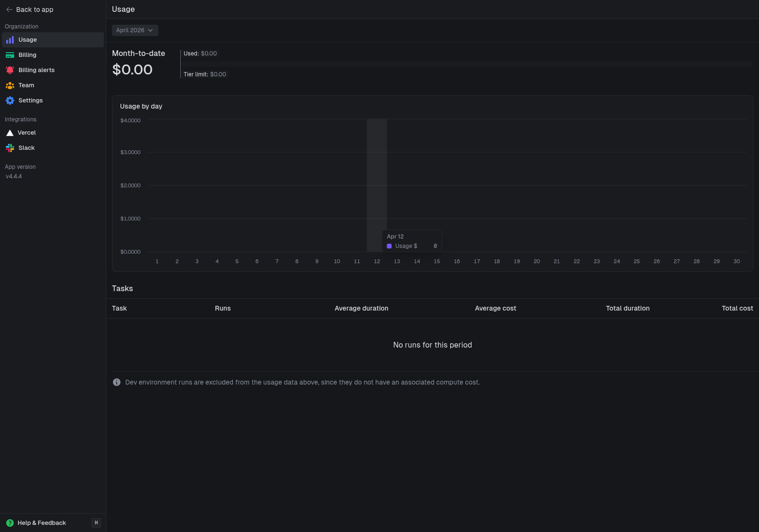This screenshot has height=532, width=759.
Task: Click the Average duration column header
Action: pyautogui.click(x=361, y=308)
